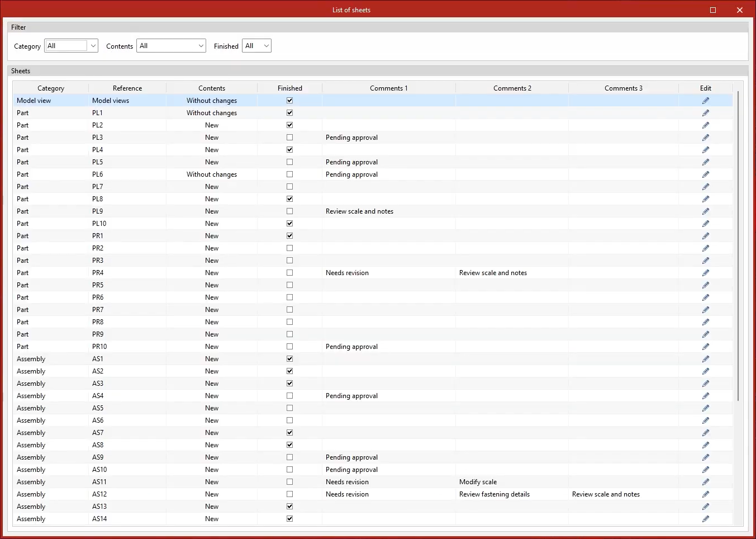Click edit pencil for AS1

(x=706, y=359)
